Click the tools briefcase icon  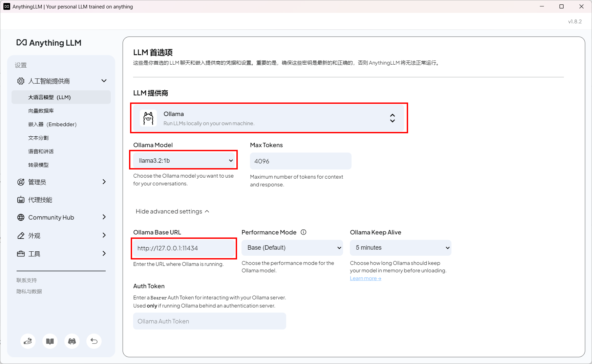[21, 254]
